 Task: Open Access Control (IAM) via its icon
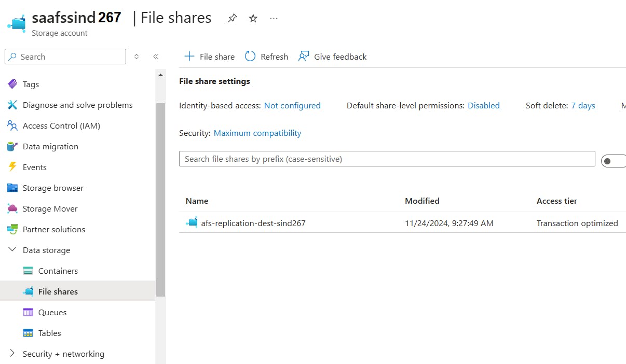13,125
